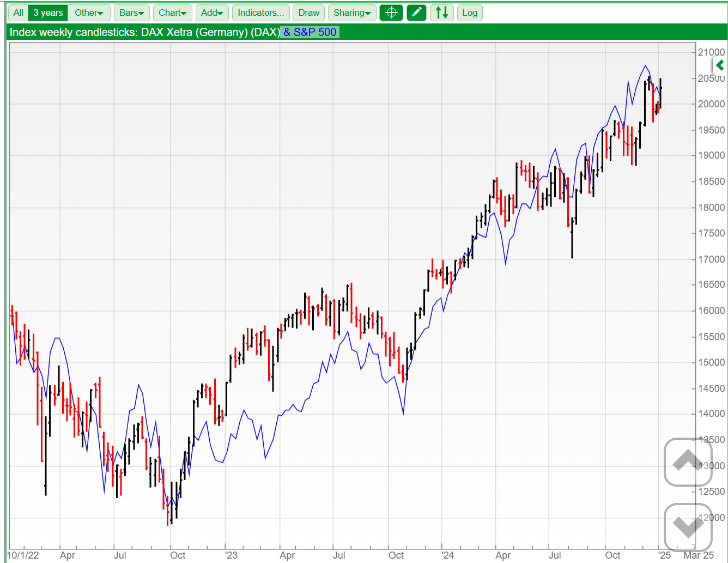Toggle Log scale button

[x=470, y=13]
